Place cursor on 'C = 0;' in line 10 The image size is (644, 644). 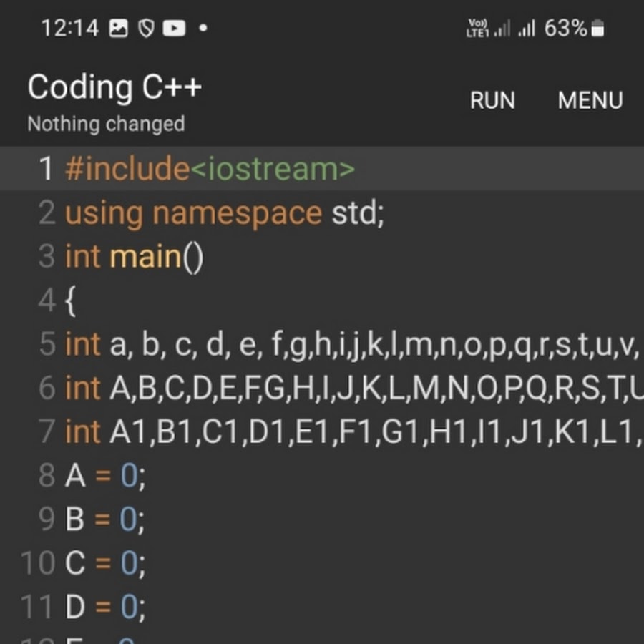click(105, 563)
